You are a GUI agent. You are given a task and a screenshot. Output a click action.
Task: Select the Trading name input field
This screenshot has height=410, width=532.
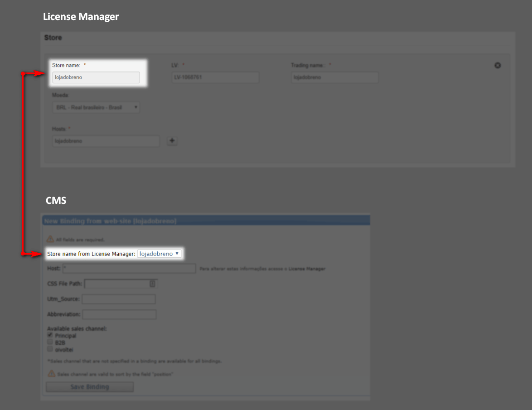tap(334, 77)
